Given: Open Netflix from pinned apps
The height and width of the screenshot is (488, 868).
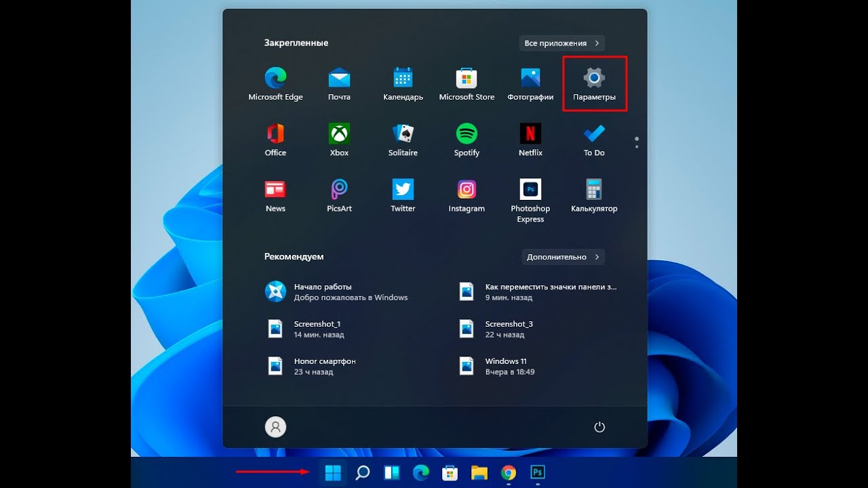Looking at the screenshot, I should pos(530,140).
